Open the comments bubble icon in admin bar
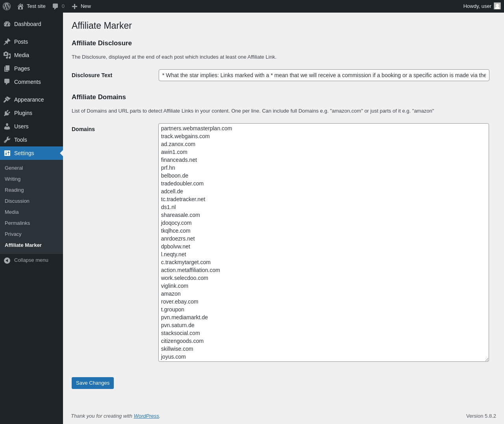504x424 pixels. pyautogui.click(x=56, y=6)
